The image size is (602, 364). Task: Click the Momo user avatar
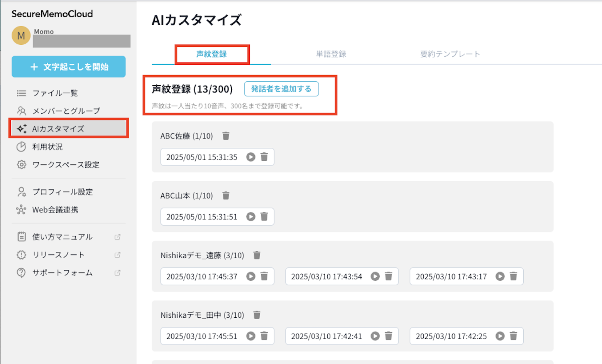pos(21,35)
